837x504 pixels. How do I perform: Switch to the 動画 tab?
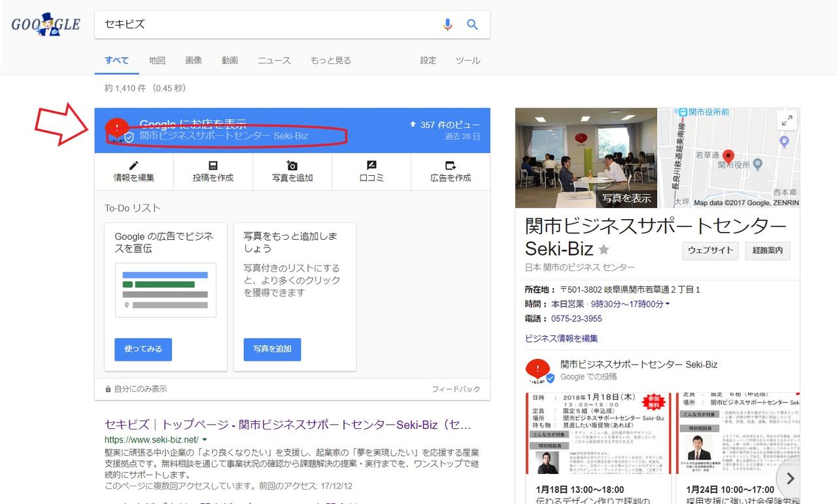pyautogui.click(x=230, y=60)
